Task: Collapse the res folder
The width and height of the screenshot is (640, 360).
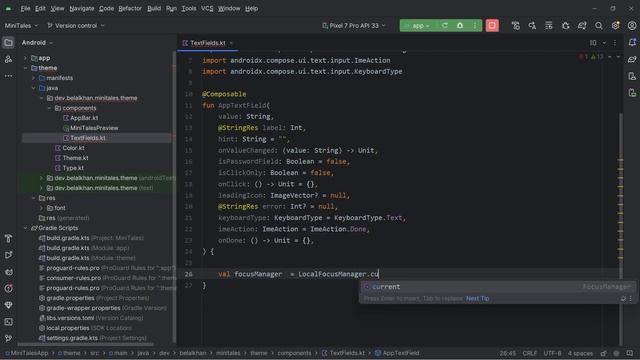Action: (x=33, y=198)
